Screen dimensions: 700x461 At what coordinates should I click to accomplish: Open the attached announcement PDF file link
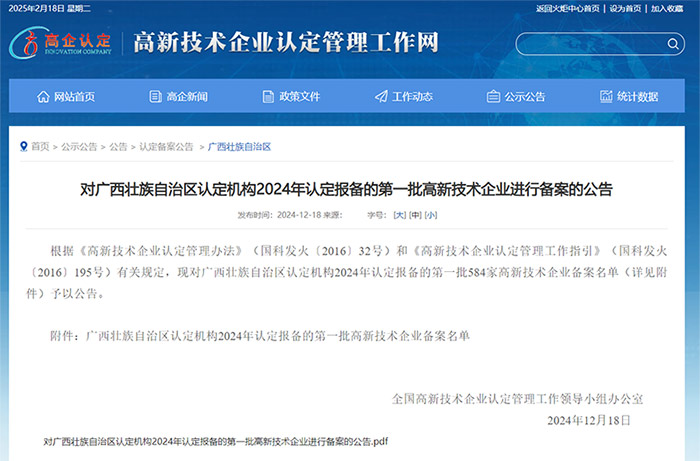click(215, 441)
